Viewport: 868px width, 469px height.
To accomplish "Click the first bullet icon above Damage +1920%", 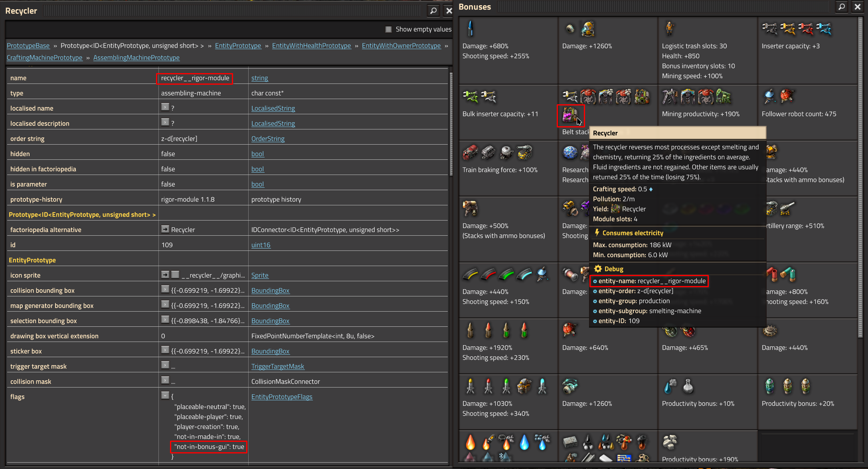I will (471, 330).
